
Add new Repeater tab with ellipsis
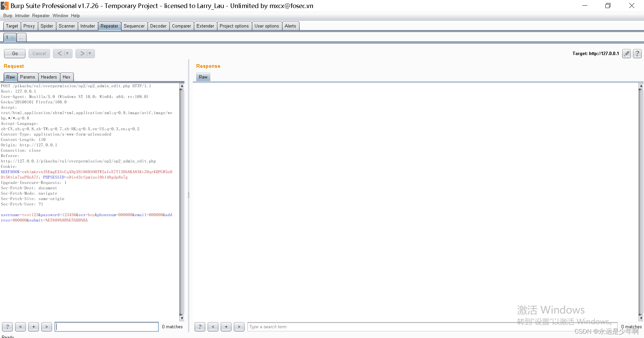(x=21, y=38)
